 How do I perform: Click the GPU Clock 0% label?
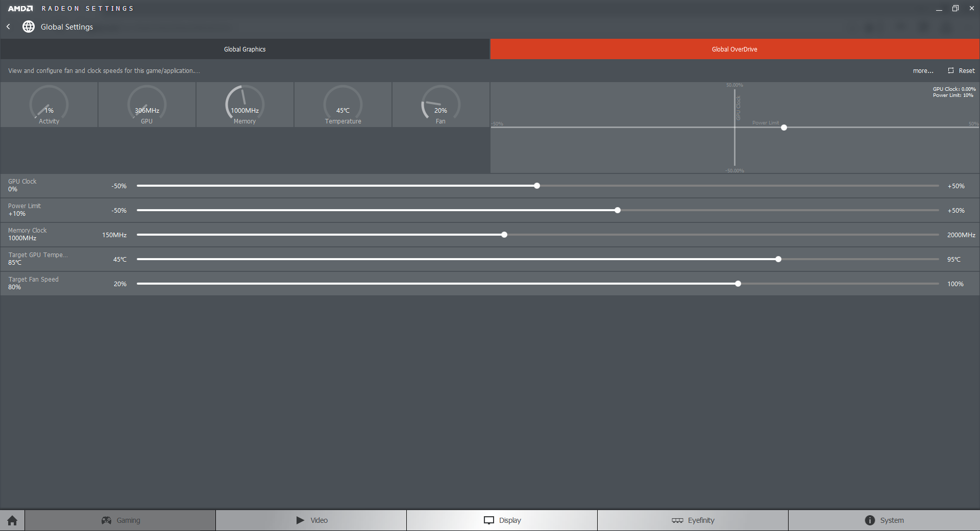pos(22,185)
